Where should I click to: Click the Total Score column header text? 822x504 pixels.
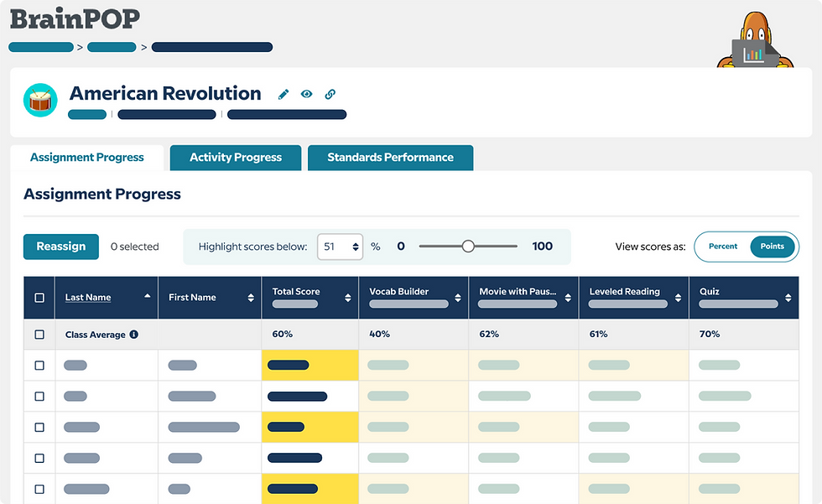[296, 291]
